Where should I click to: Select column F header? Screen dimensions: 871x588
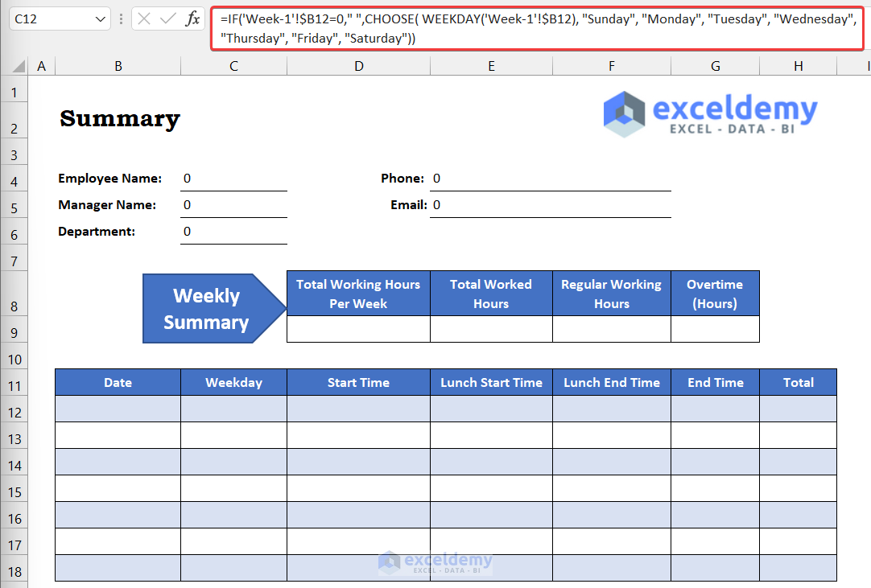(x=612, y=67)
